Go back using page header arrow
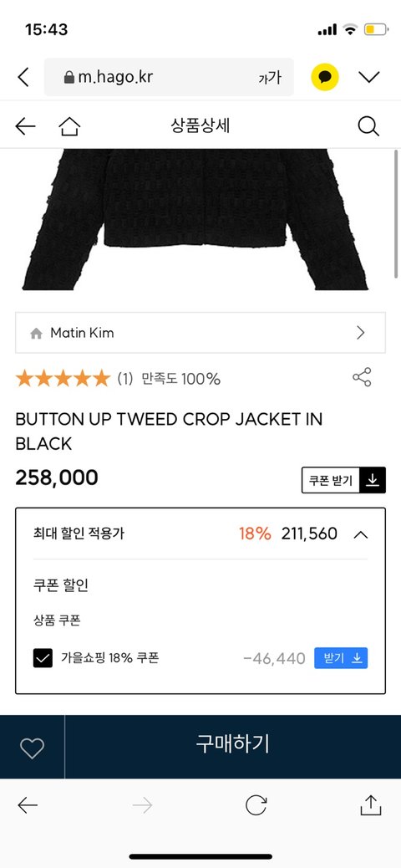 (25, 126)
